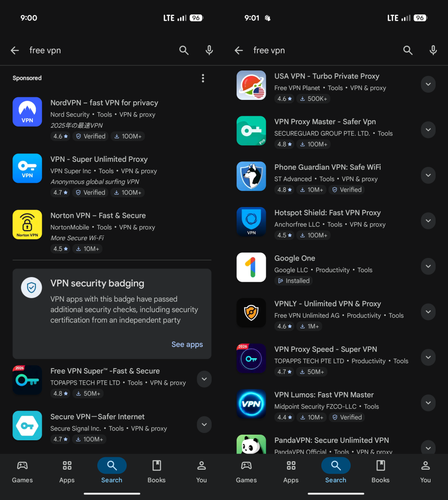Viewport: 448px width, 500px height.
Task: Expand the VPN Proxy Master chevron
Action: click(x=428, y=130)
